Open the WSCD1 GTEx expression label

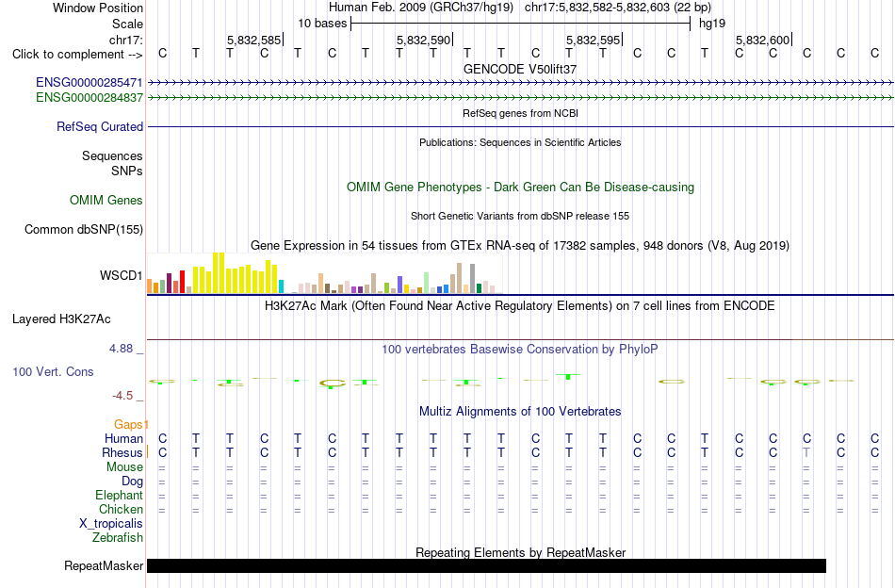pyautogui.click(x=121, y=276)
